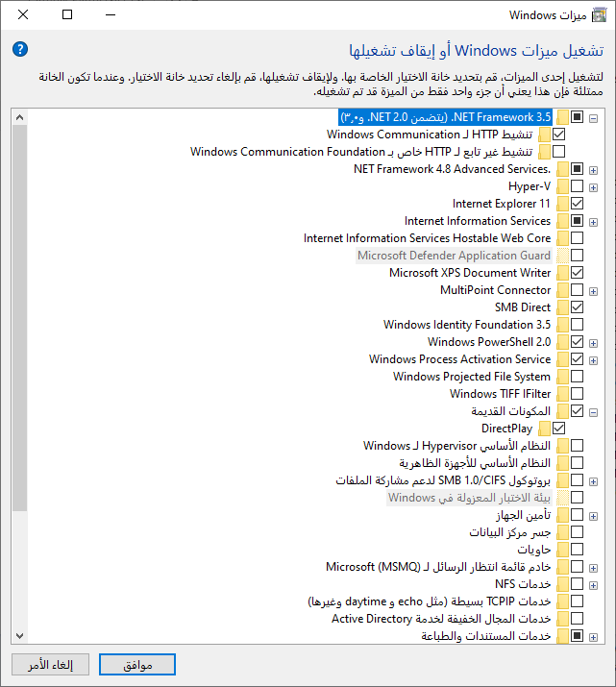Click folder icon beside Internet Information Services Hostable Web Core
The width and height of the screenshot is (616, 687).
click(563, 238)
